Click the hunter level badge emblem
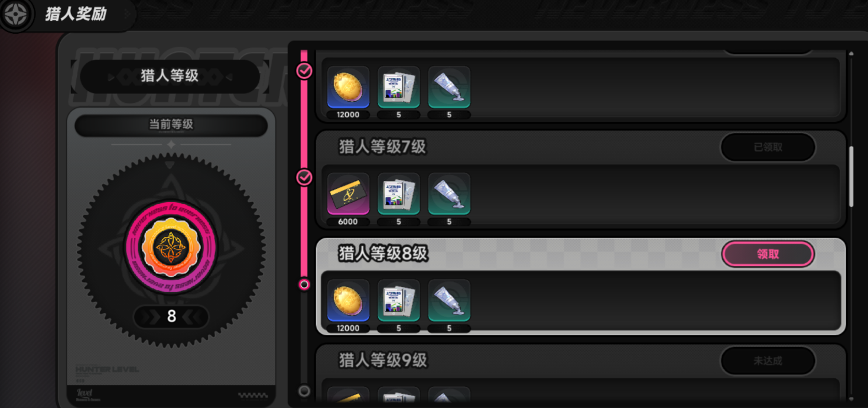 (171, 247)
